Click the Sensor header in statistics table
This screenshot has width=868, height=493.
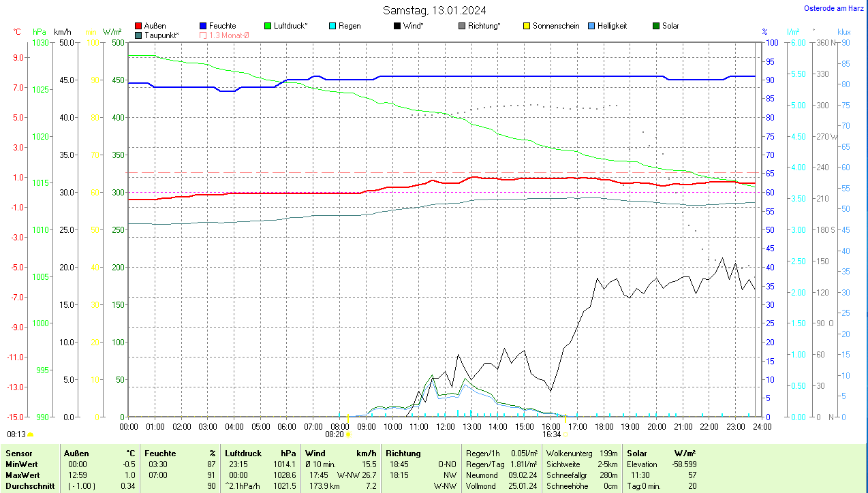(x=18, y=453)
